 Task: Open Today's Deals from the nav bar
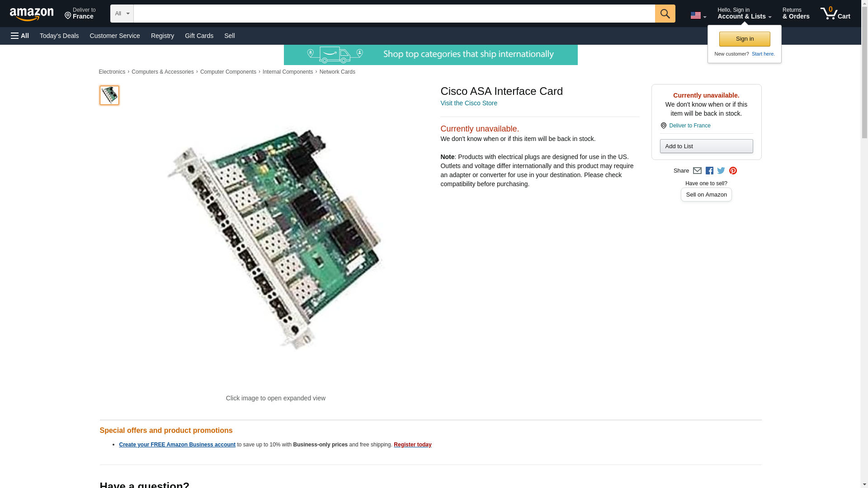point(59,36)
